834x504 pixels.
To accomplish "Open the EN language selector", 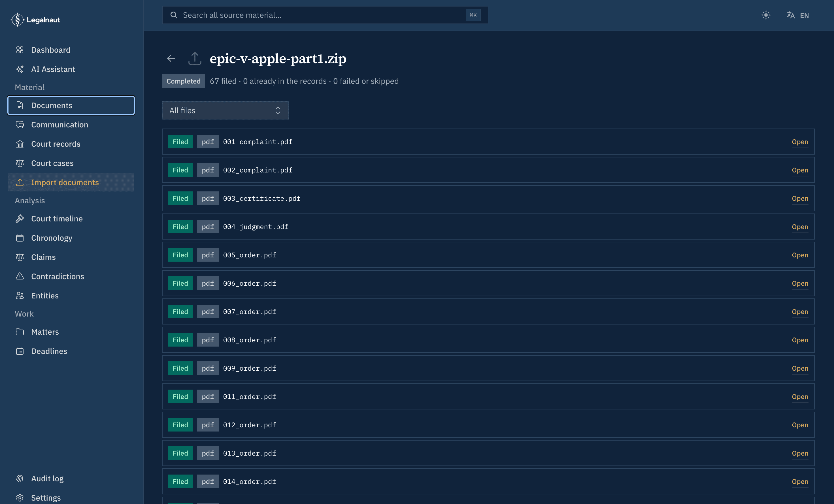I will click(798, 15).
